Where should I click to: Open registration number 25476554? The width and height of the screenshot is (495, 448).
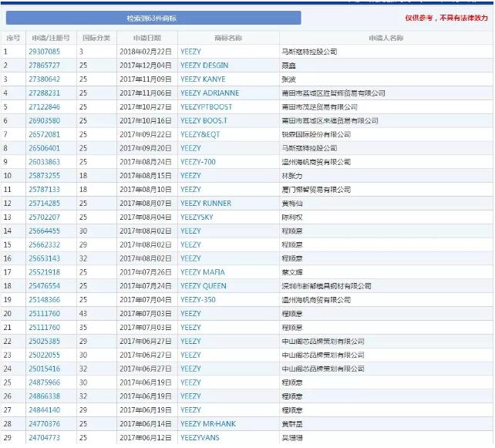point(44,286)
